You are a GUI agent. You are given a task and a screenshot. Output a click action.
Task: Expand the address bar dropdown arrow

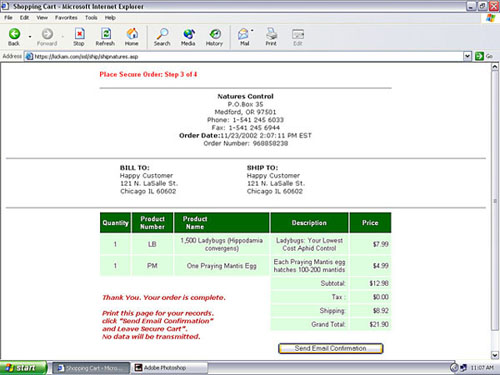(x=467, y=56)
